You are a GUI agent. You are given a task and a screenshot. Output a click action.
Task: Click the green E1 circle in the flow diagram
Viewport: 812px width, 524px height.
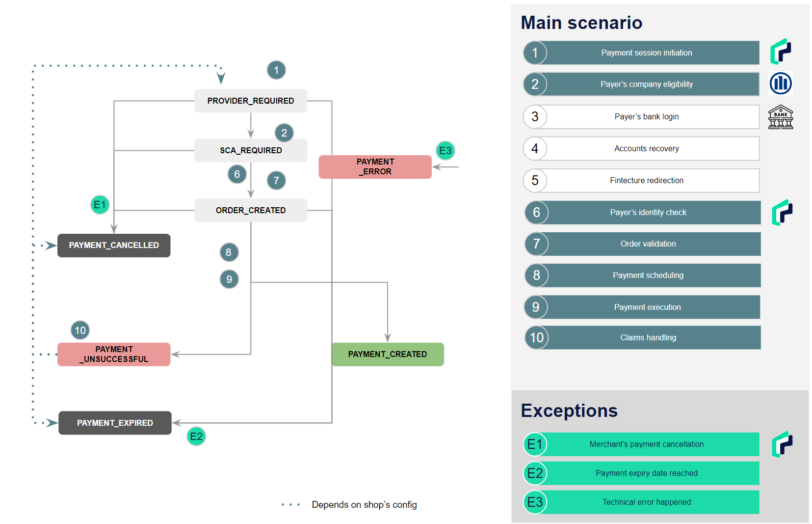pyautogui.click(x=100, y=205)
